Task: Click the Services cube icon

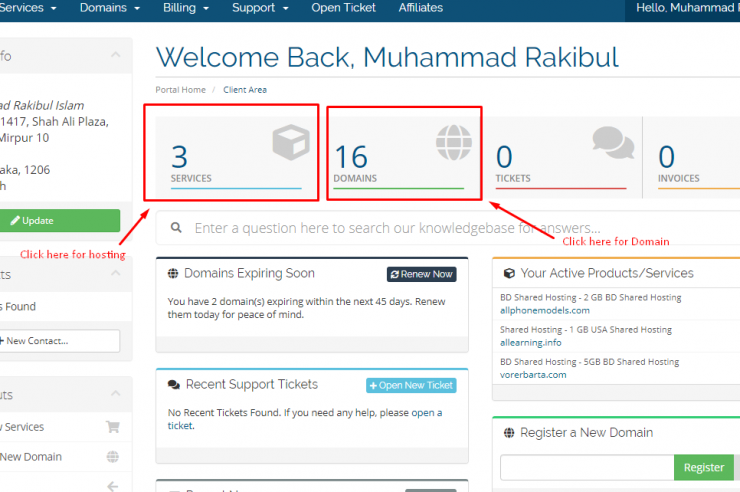Action: (x=290, y=143)
